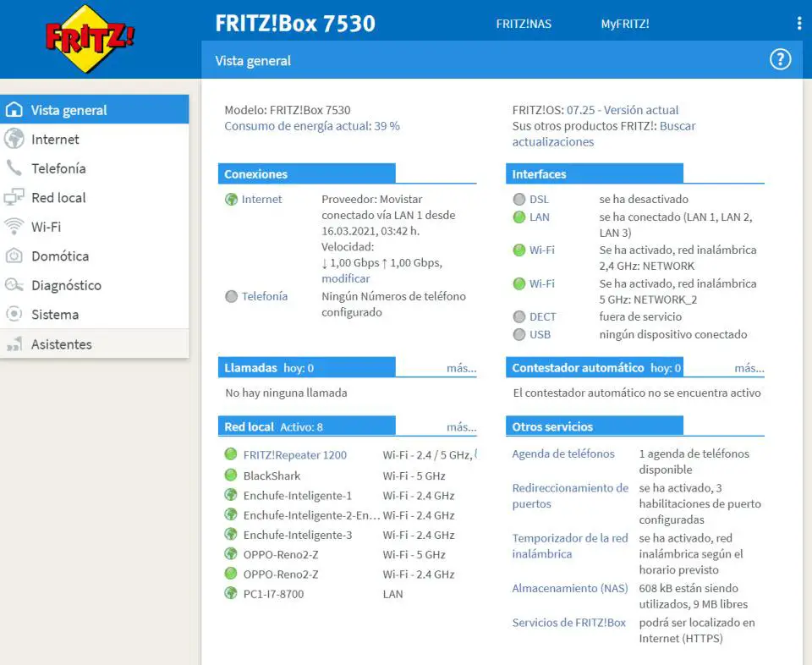
Task: Click the Consumo de energía actual link
Action: tap(311, 126)
